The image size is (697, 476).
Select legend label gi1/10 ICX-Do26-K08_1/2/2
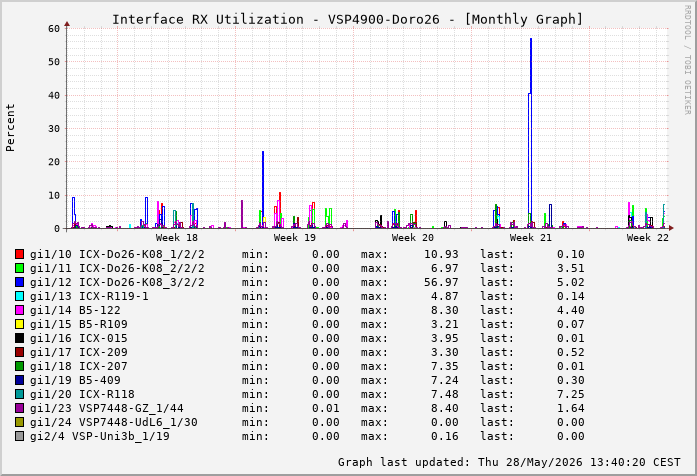(117, 254)
